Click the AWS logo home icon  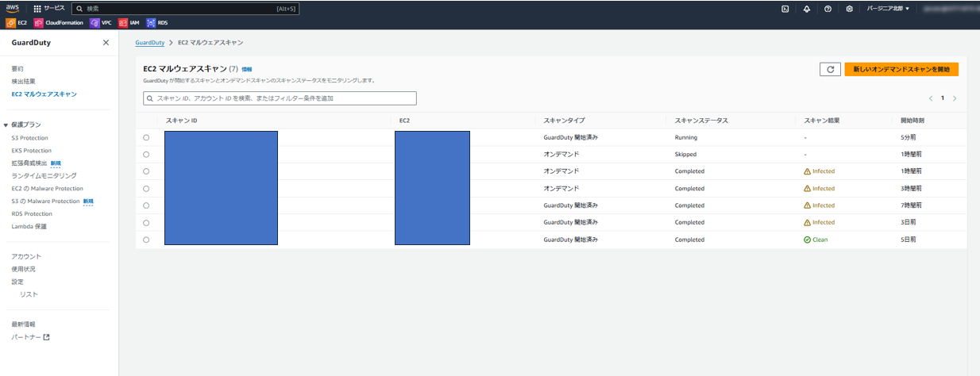13,8
